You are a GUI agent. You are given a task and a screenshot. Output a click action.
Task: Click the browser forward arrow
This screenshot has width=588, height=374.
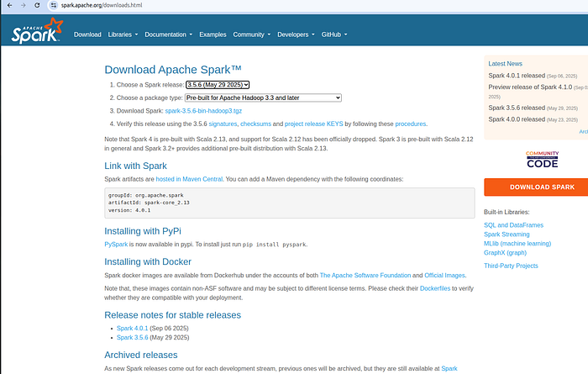[x=24, y=5]
